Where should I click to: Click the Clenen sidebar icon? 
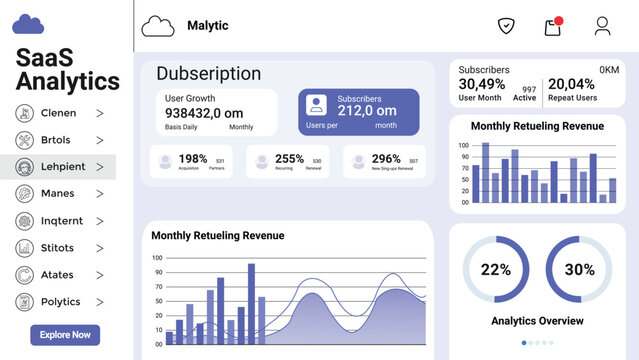[24, 113]
